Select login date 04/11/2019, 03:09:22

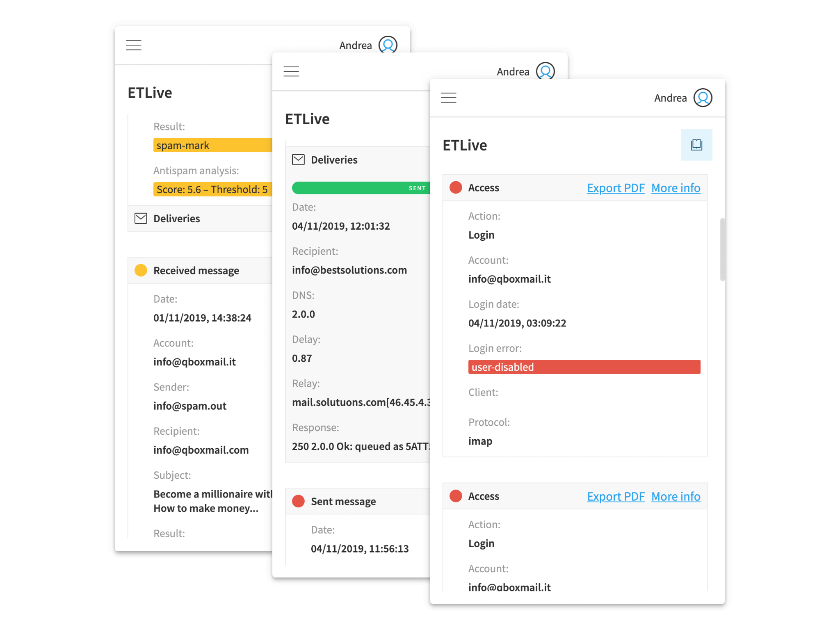pyautogui.click(x=517, y=323)
